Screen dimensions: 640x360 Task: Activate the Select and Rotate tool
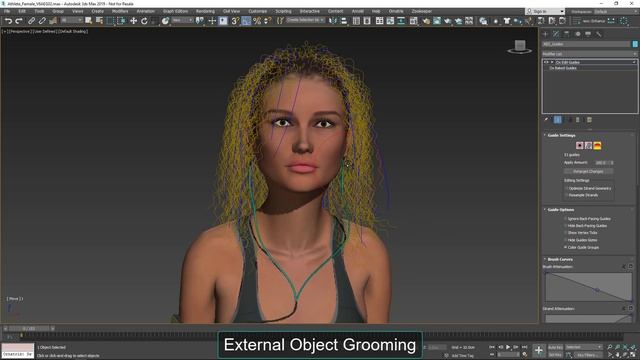tap(144, 21)
